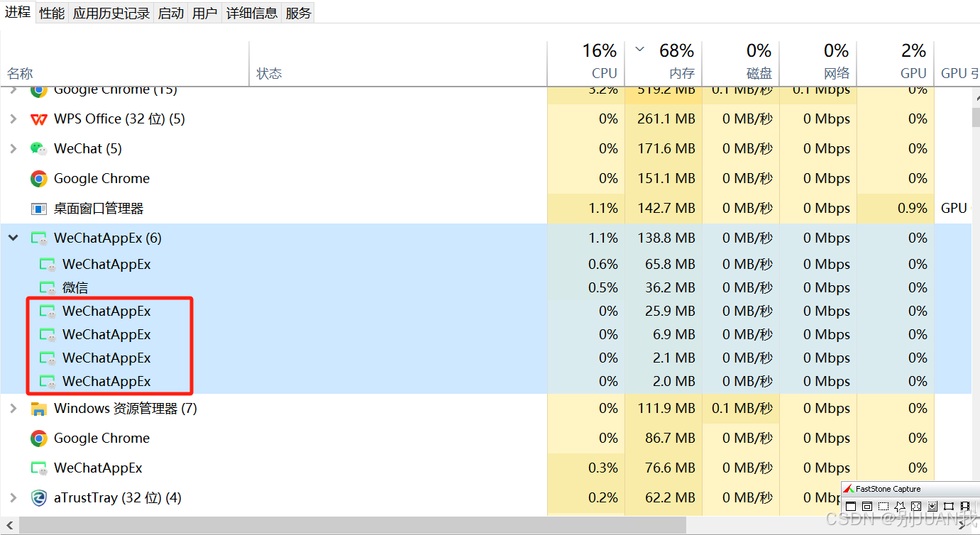Click the Chrome icon in the 86.7 MB row
The image size is (980, 535).
point(39,439)
